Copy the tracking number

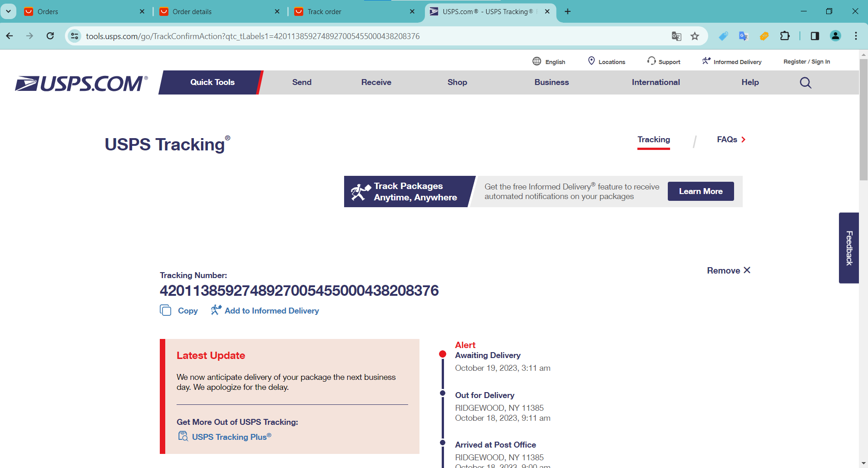(x=179, y=311)
